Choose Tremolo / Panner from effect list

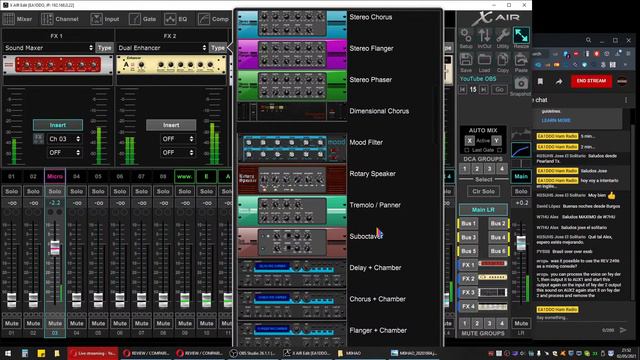pyautogui.click(x=375, y=205)
